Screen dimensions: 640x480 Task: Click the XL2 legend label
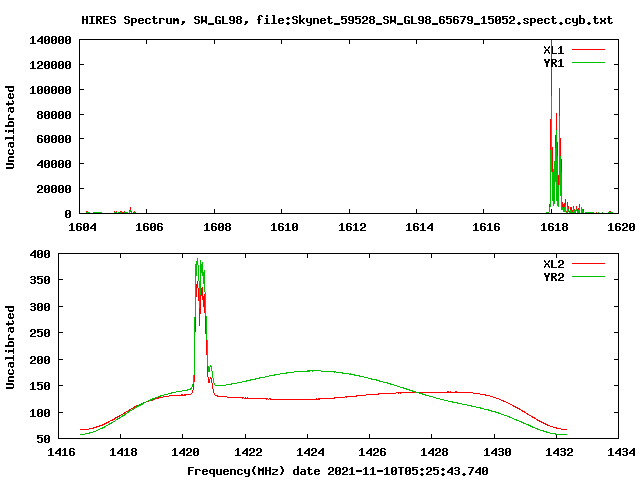[x=553, y=264]
